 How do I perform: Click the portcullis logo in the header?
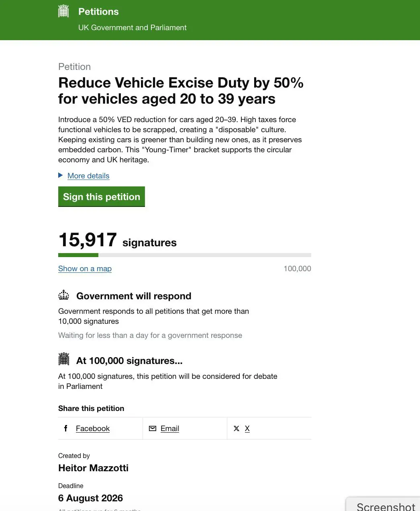tap(63, 11)
